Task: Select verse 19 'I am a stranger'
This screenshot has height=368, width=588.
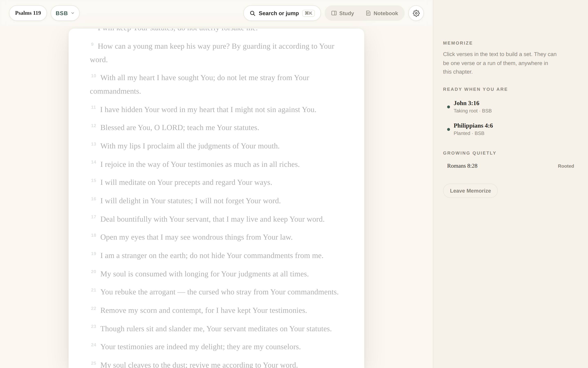Action: [207, 256]
